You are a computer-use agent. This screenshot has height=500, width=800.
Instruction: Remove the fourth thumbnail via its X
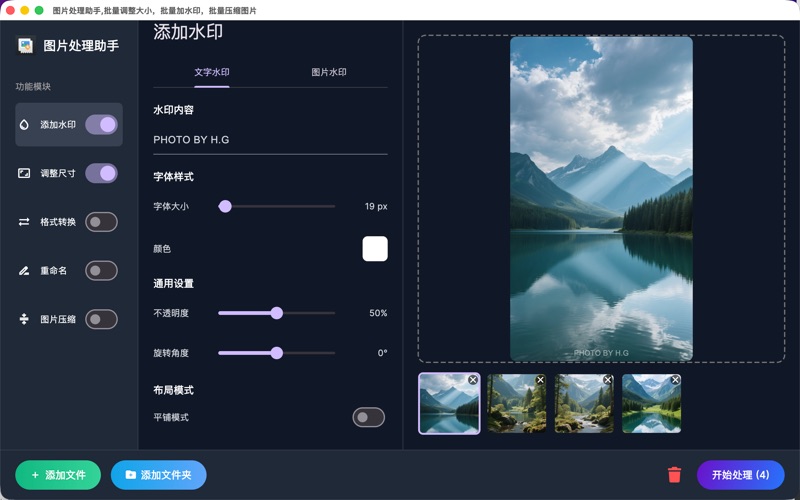coord(675,380)
